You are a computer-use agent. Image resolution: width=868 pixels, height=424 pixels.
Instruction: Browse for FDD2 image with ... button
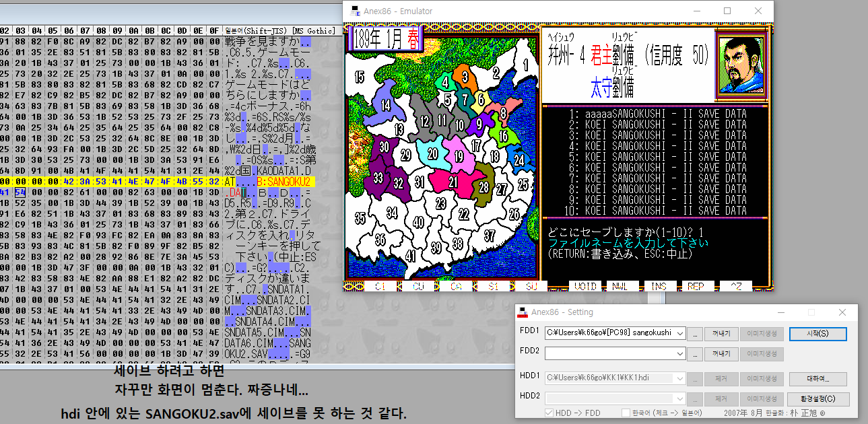(x=695, y=354)
